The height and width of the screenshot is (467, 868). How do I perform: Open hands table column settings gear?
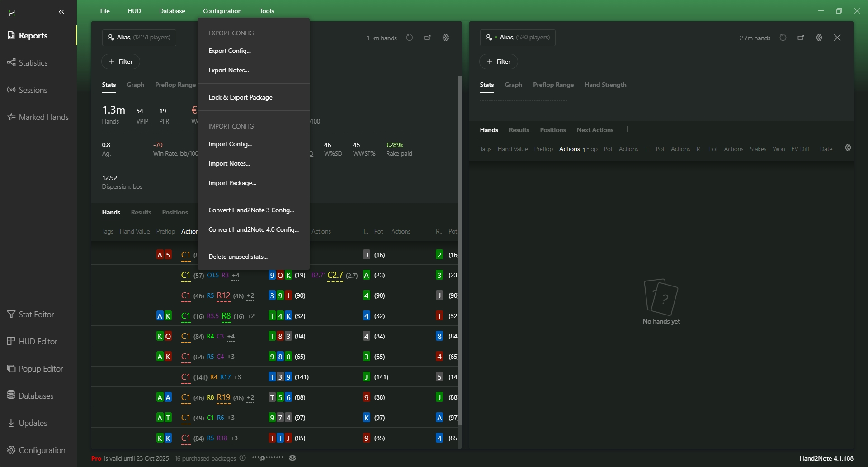[x=848, y=148]
